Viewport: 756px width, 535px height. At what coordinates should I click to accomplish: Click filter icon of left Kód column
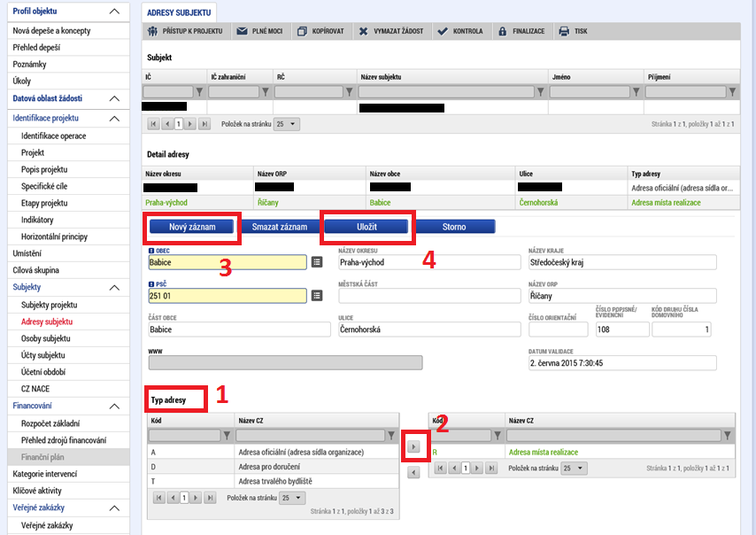pyautogui.click(x=227, y=436)
